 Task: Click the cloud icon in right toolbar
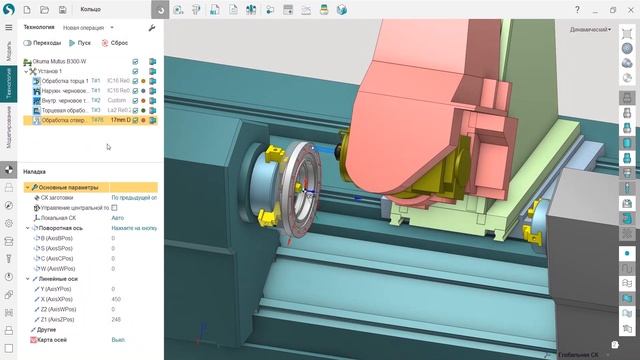[627, 63]
